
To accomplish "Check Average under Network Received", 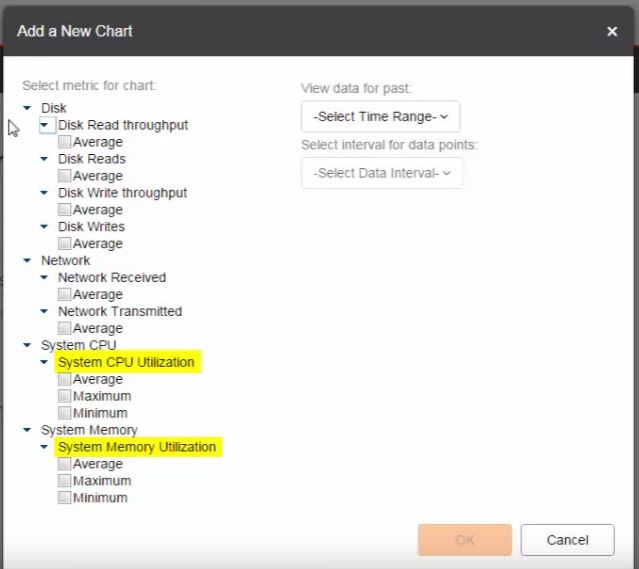I will point(64,294).
